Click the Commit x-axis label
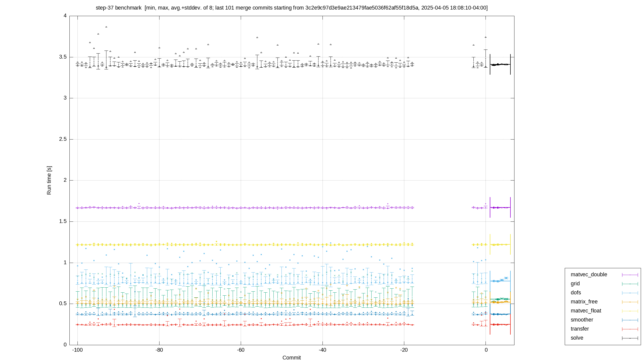 tap(292, 357)
